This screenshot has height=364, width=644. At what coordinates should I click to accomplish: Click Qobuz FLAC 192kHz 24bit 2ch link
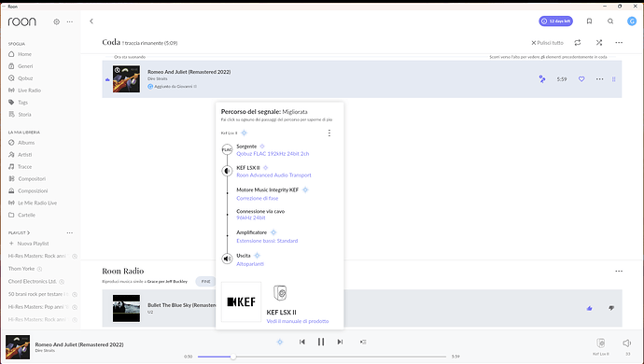[x=273, y=154]
